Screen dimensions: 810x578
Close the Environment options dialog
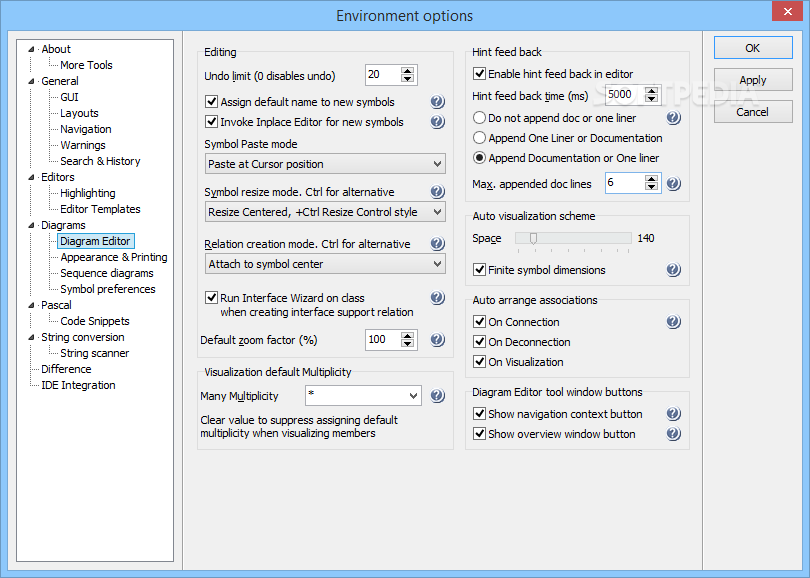point(787,11)
